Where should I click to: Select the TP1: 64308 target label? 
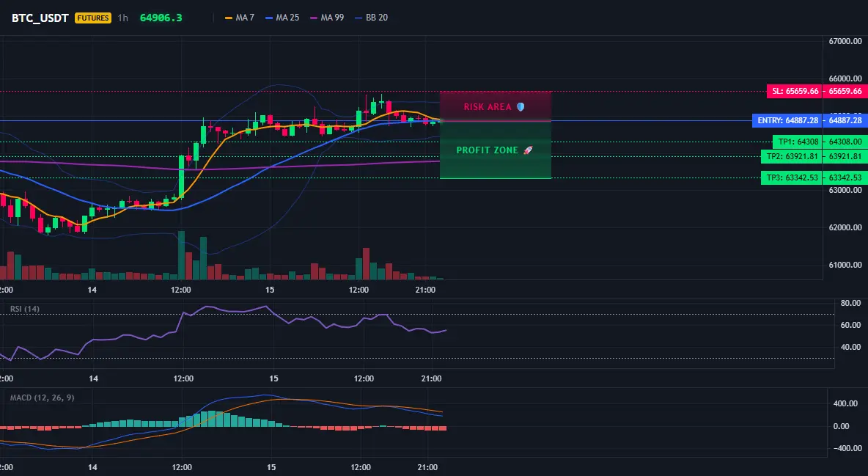[798, 142]
